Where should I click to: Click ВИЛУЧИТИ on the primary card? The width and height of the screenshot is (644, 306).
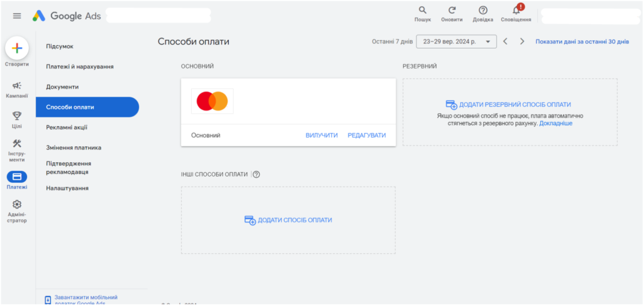point(321,135)
